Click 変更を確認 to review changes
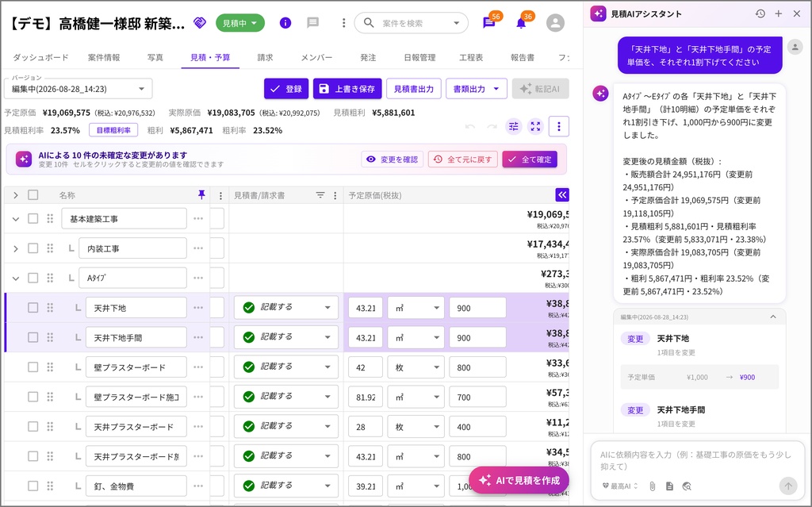The image size is (812, 507). coord(392,159)
